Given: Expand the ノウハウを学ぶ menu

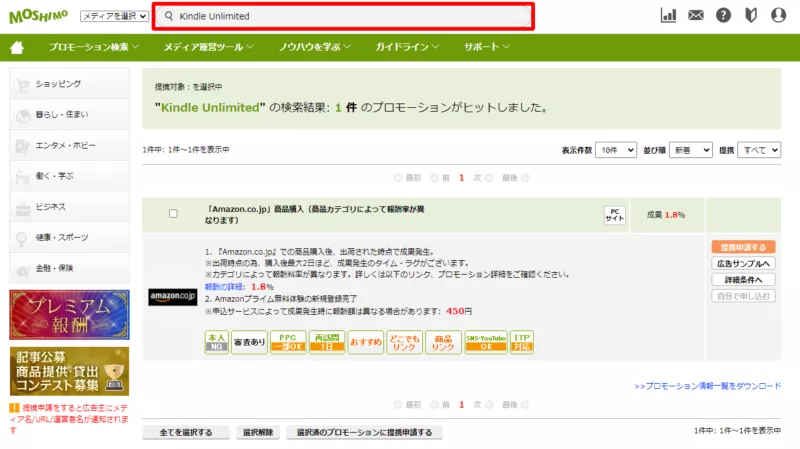Looking at the screenshot, I should (314, 47).
